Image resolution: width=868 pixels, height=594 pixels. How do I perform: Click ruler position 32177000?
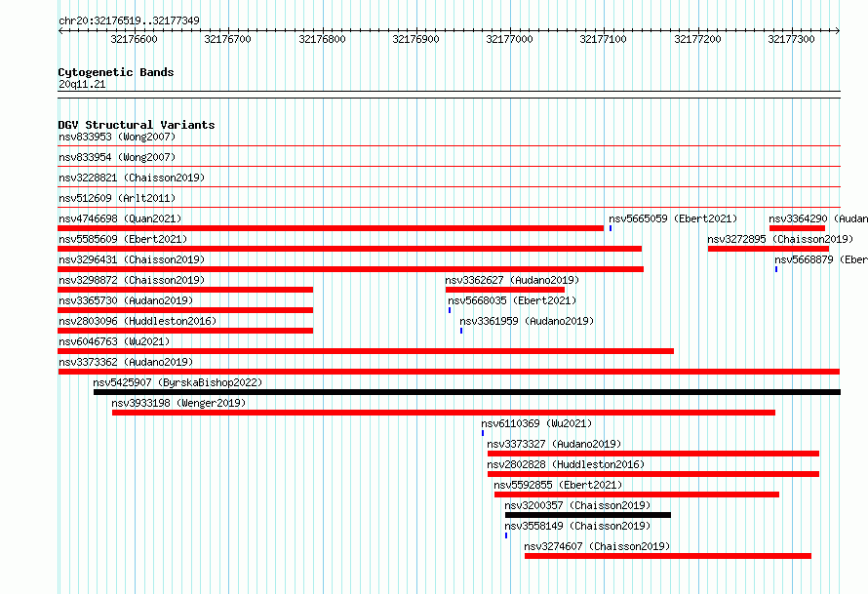coord(509,39)
